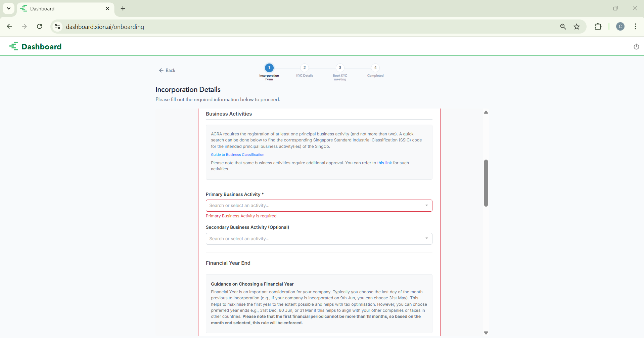Click the form's vertical scrollbar thumb

click(486, 183)
